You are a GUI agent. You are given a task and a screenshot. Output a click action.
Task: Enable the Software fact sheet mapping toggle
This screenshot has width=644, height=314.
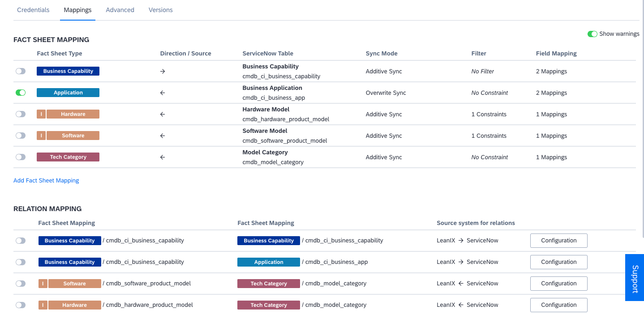[x=21, y=136]
